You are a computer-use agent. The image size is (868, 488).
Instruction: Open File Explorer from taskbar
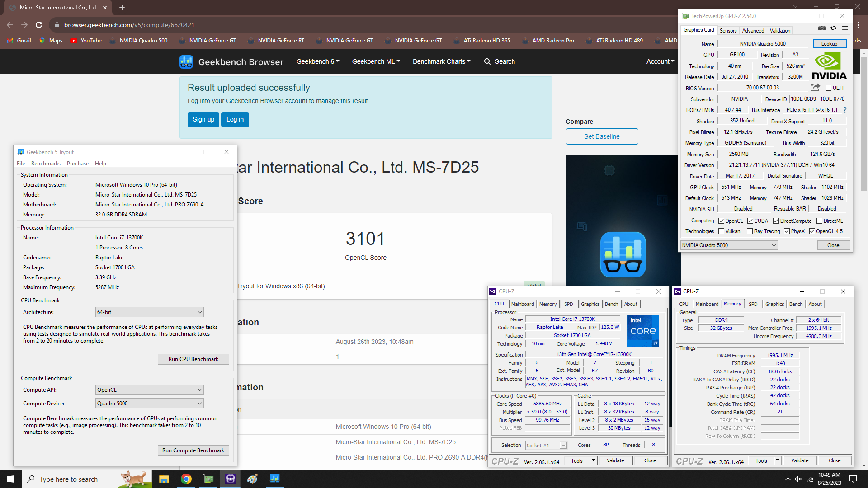[164, 479]
